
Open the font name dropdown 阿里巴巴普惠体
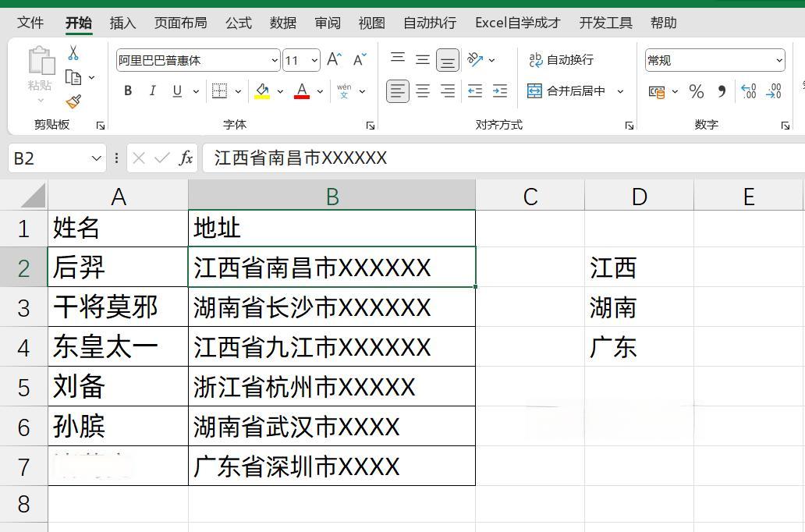(275, 60)
